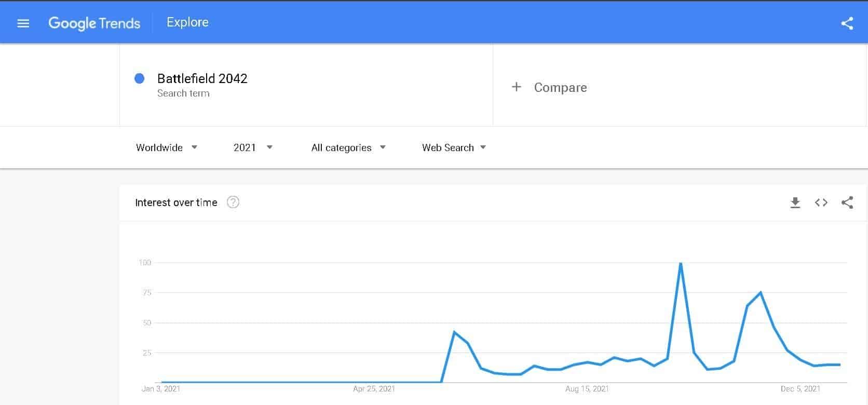Expand the All categories dropdown
The width and height of the screenshot is (868, 405).
[348, 147]
